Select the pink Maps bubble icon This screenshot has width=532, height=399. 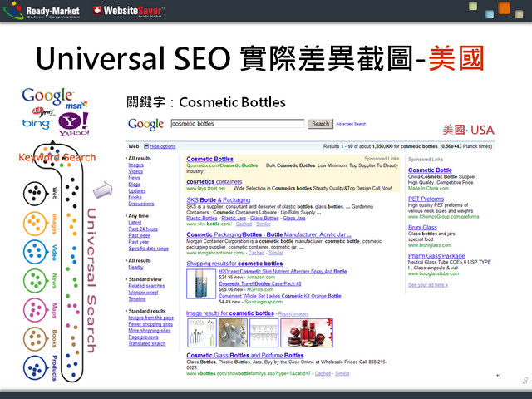[x=35, y=310]
